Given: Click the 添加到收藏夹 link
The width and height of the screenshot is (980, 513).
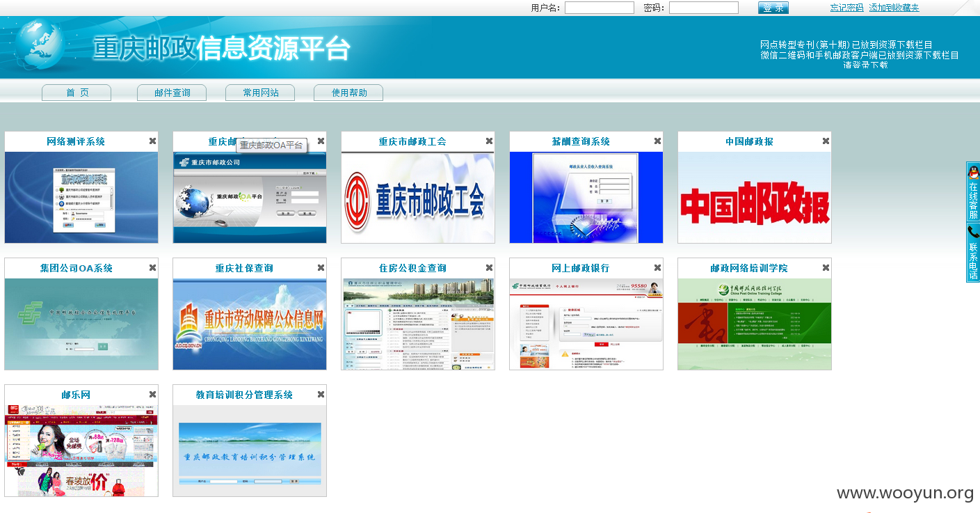Looking at the screenshot, I should pyautogui.click(x=894, y=8).
